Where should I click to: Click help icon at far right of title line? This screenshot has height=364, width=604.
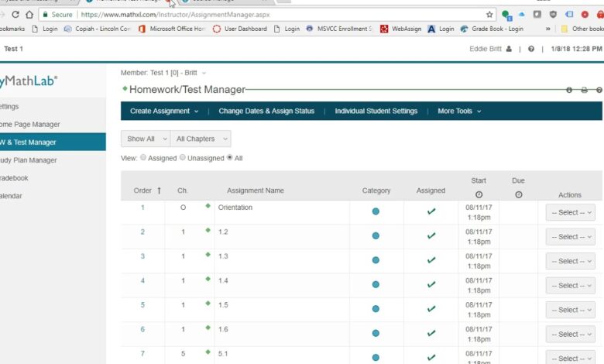coord(599,90)
